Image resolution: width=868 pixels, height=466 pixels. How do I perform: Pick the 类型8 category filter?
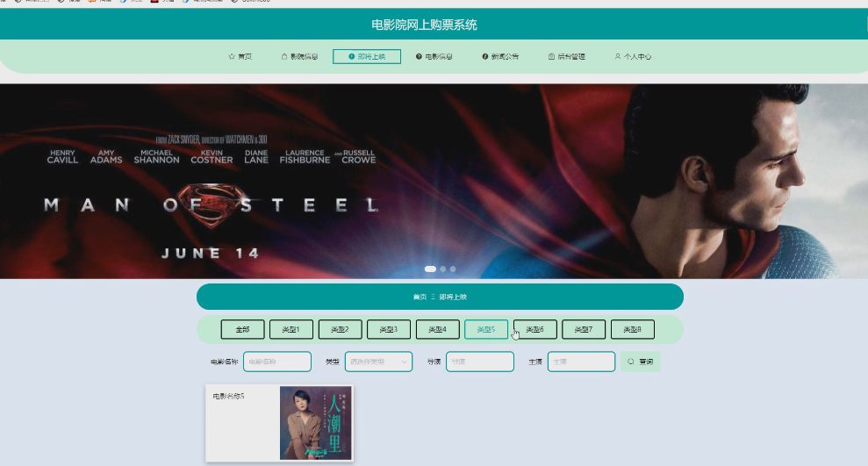[632, 329]
